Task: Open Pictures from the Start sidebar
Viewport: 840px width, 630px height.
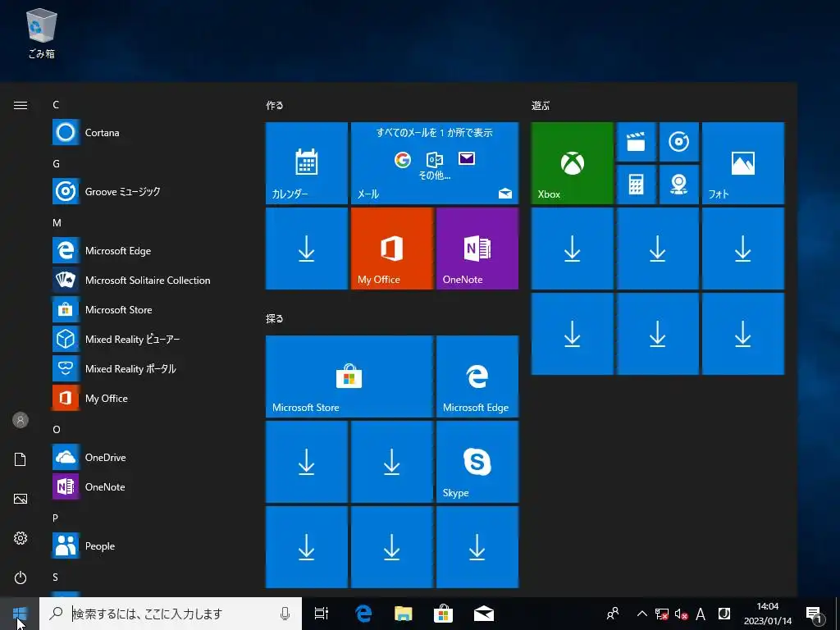Action: (x=21, y=499)
